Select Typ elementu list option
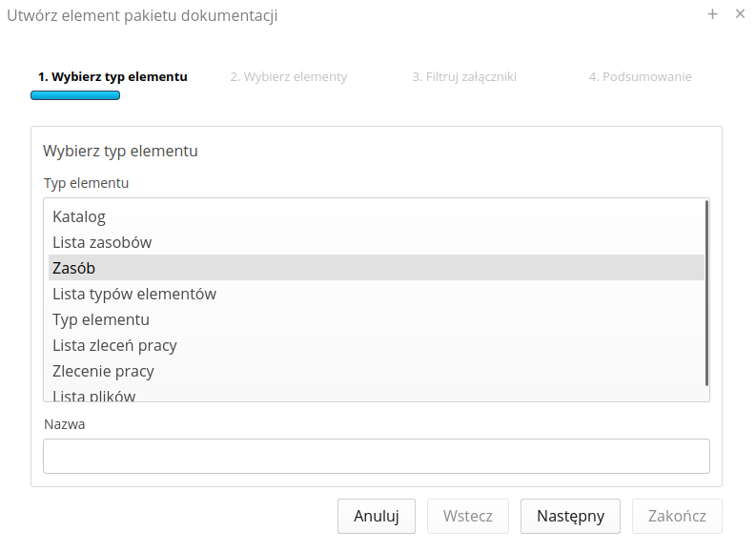Screen dimensions: 756x552 (101, 319)
